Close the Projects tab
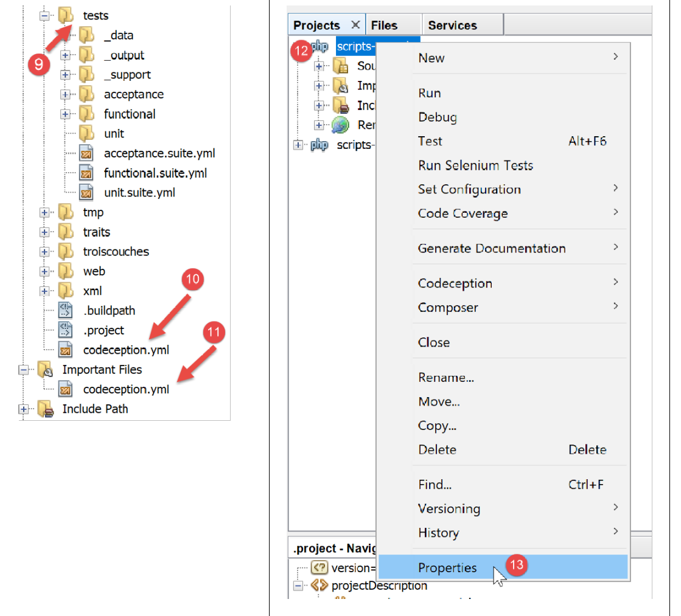The height and width of the screenshot is (616, 681). tap(355, 25)
